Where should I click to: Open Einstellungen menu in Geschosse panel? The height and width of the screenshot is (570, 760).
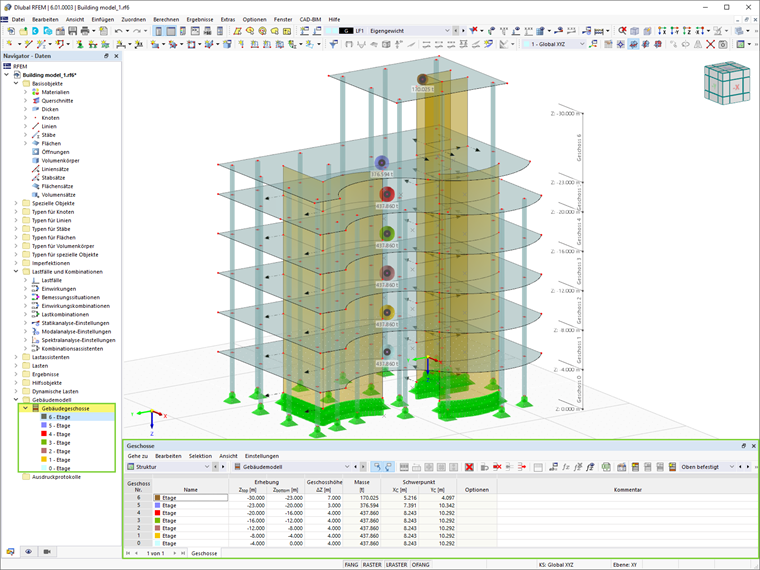[x=262, y=456]
